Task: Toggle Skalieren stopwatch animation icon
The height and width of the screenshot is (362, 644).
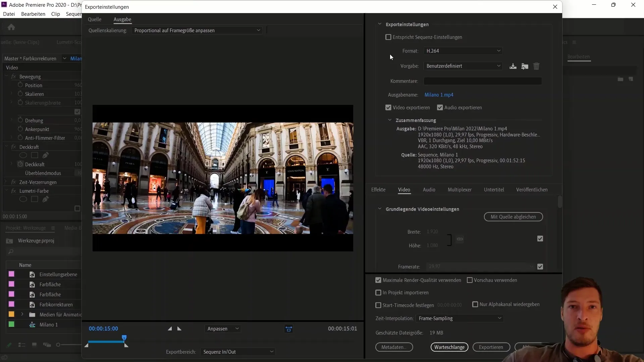Action: coord(20,94)
